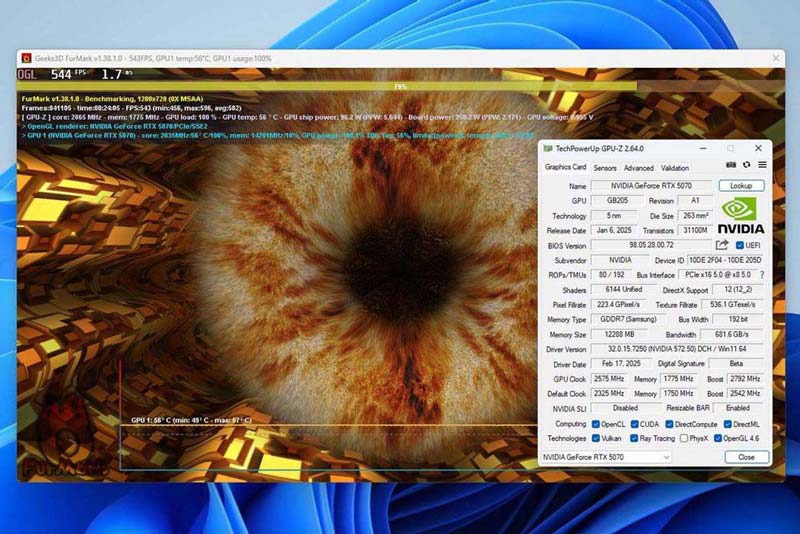
Task: Toggle the OpenGL 4.6 checkbox
Action: 718,439
